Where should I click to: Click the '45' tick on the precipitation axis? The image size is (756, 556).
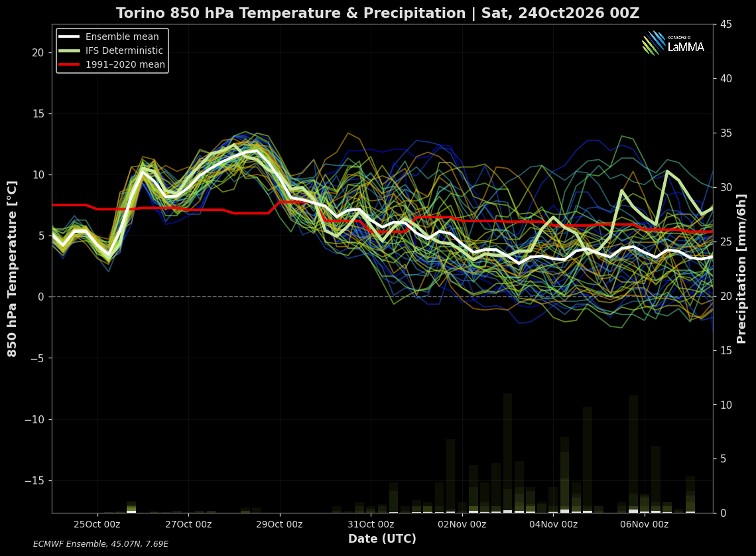726,24
